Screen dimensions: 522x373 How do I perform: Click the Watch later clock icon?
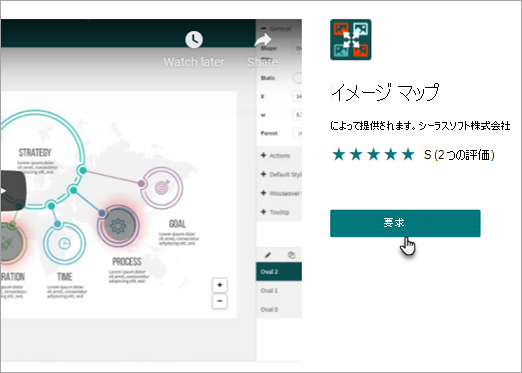click(x=194, y=40)
